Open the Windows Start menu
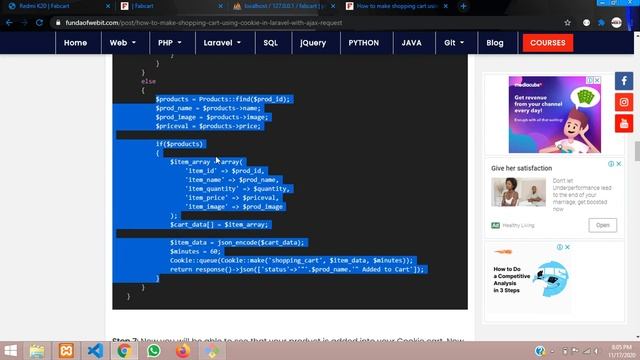640x360 pixels. [10, 351]
